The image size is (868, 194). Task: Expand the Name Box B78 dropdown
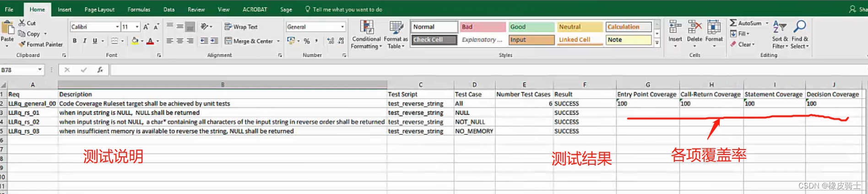(x=40, y=70)
